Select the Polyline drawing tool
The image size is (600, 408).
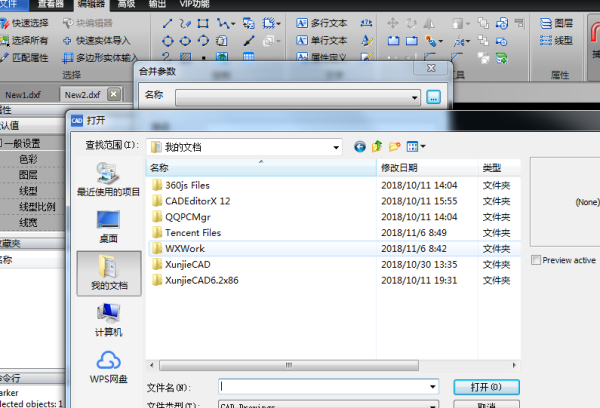[x=222, y=24]
